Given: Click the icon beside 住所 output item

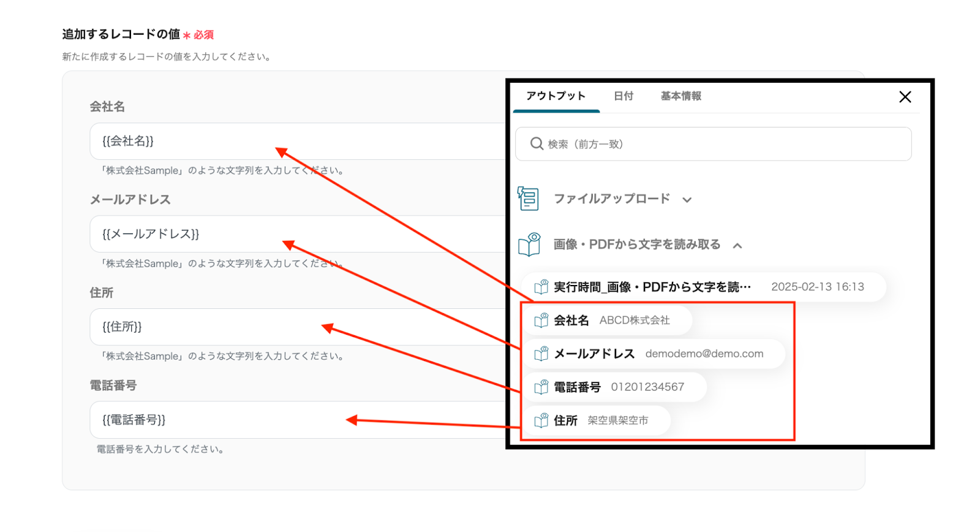Looking at the screenshot, I should (x=541, y=420).
